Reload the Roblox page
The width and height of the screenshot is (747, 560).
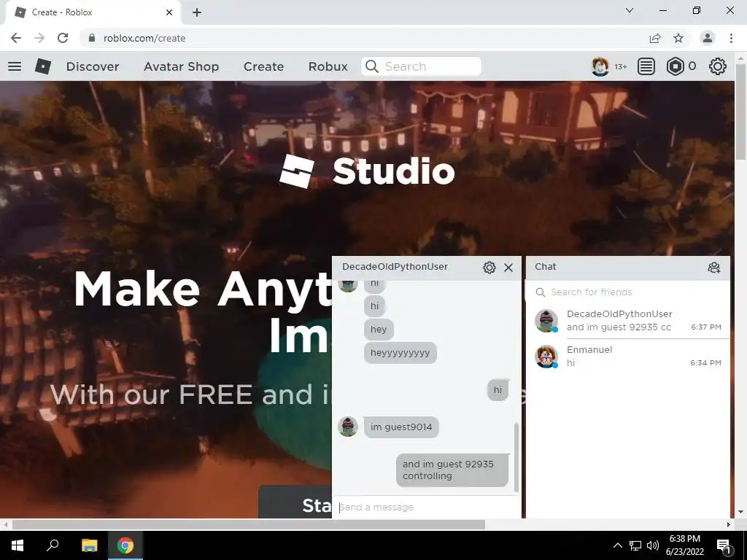tap(63, 38)
